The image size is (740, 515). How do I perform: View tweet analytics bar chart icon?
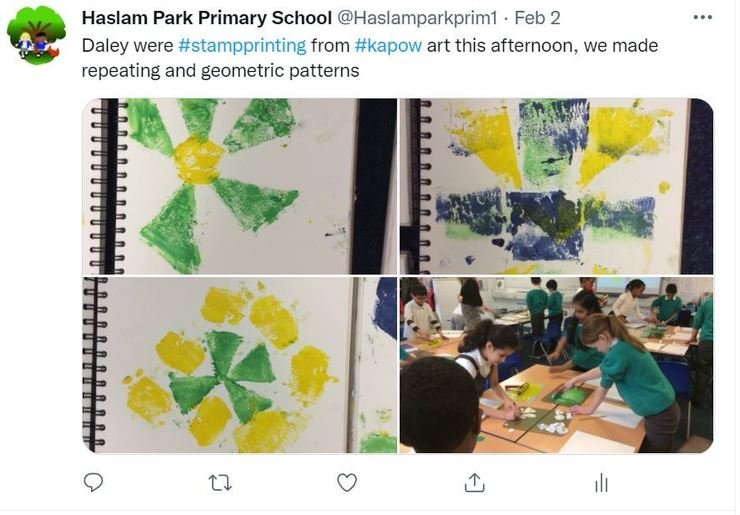[601, 483]
